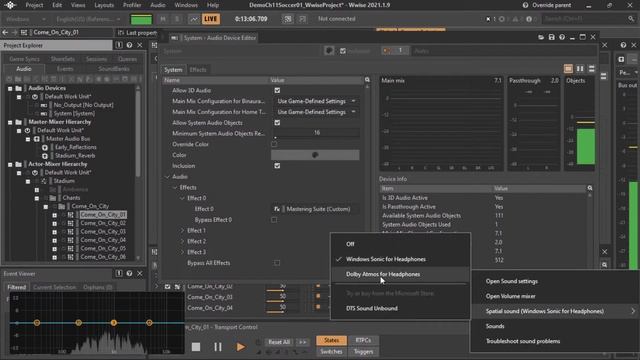The width and height of the screenshot is (640, 360).
Task: Toggle Inclusion property checkbox
Action: coord(277,166)
